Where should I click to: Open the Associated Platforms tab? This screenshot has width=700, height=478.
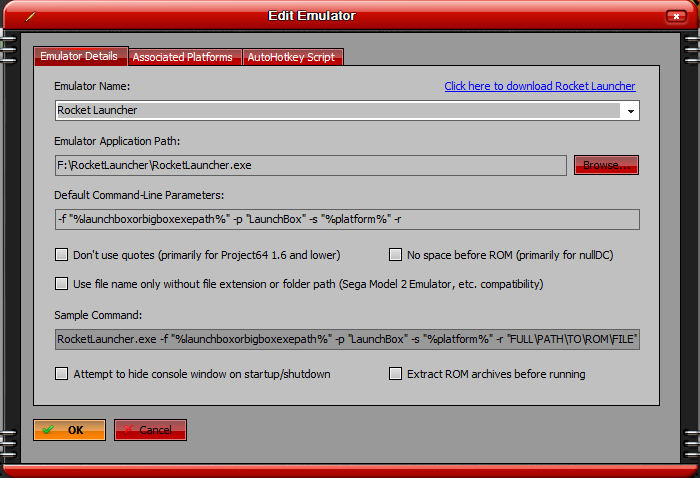185,57
